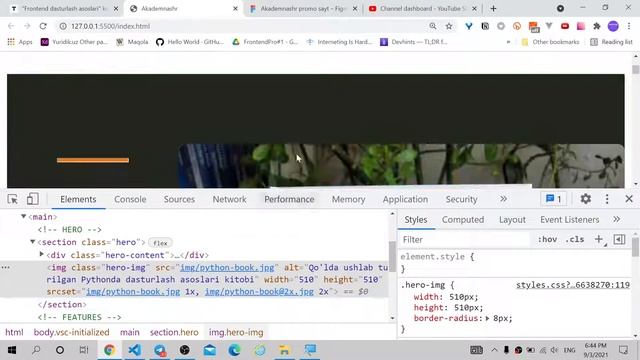This screenshot has height=360, width=640.
Task: Open element row three-dot actions
Action: 5,267
